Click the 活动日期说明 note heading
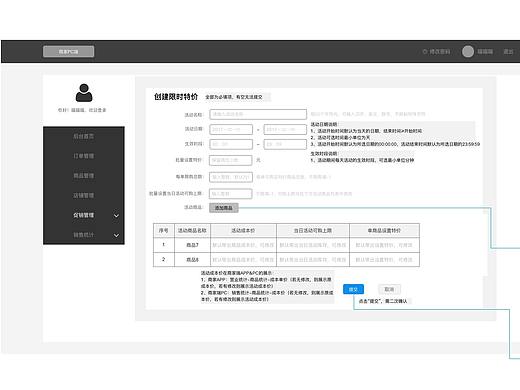This screenshot has width=520, height=390. pos(324,124)
